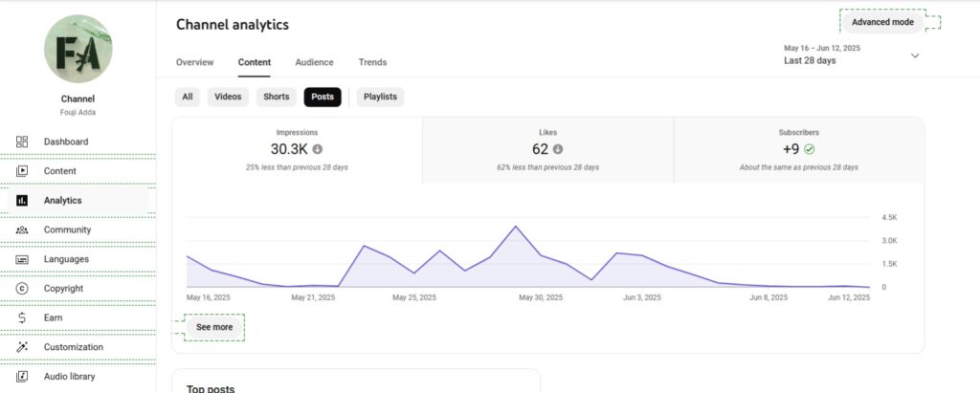Open the Fouji Adda channel avatar
The image size is (980, 393).
click(x=78, y=49)
